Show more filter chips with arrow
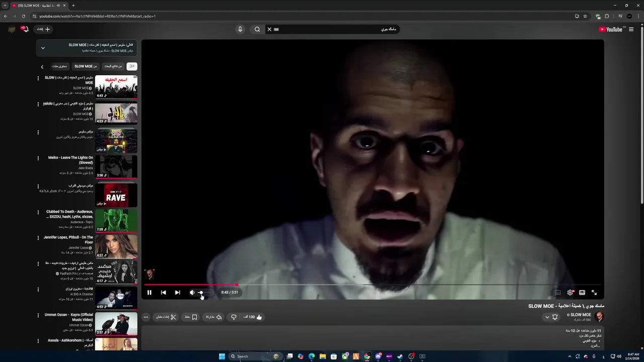 point(42,66)
